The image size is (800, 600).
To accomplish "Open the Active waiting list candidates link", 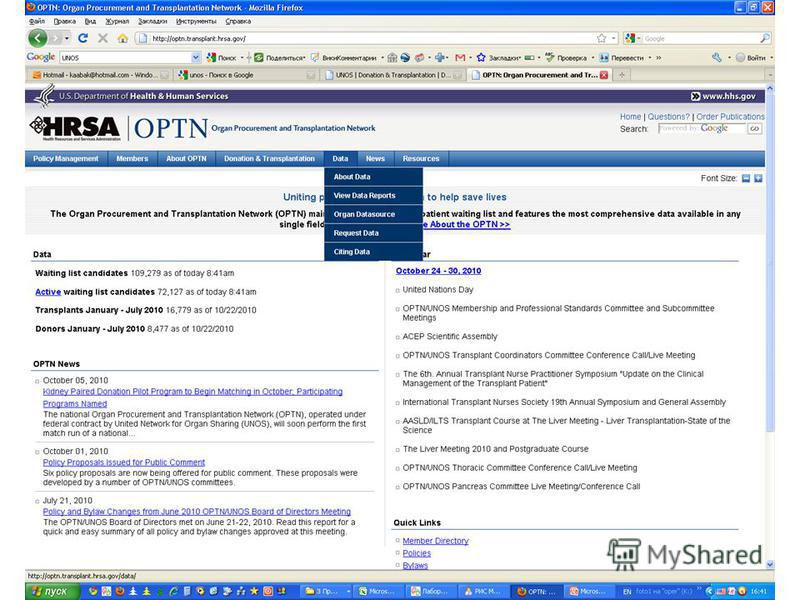I will click(48, 292).
